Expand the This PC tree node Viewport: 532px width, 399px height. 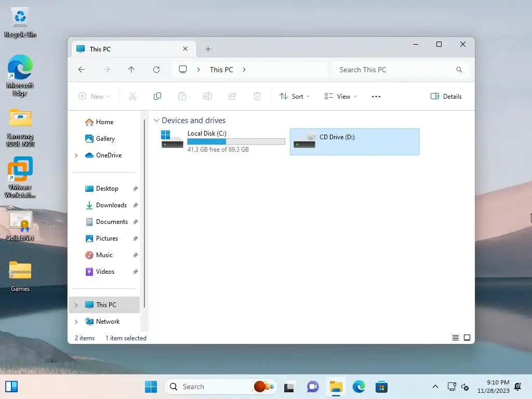(x=76, y=305)
